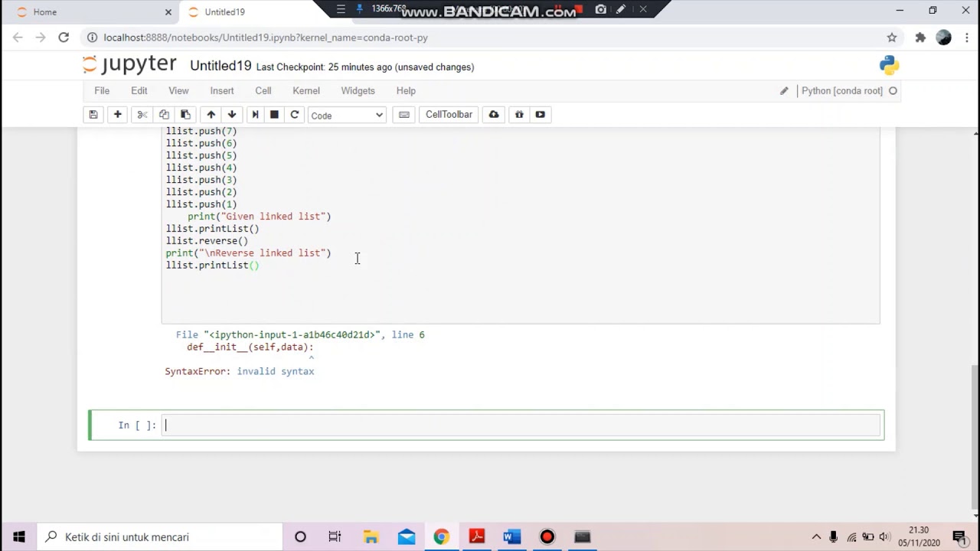Screen dimensions: 980x551
Task: Click Windows taskbar search box
Action: click(x=160, y=537)
